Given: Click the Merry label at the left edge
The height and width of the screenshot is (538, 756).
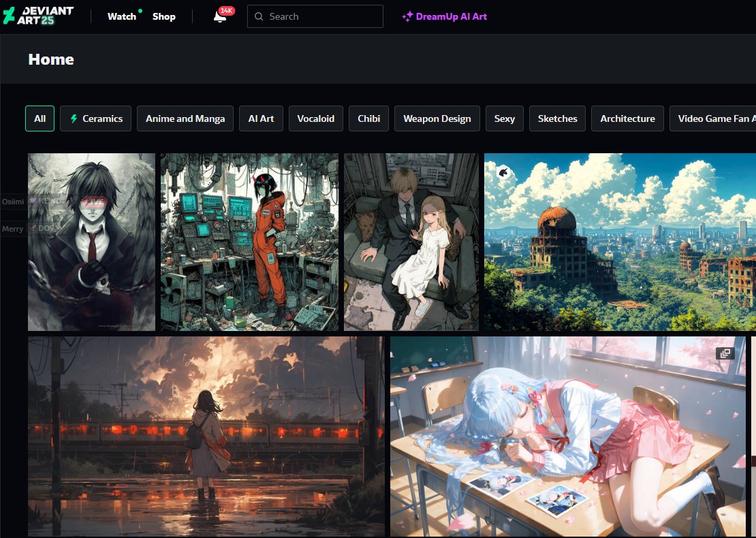Looking at the screenshot, I should [12, 229].
